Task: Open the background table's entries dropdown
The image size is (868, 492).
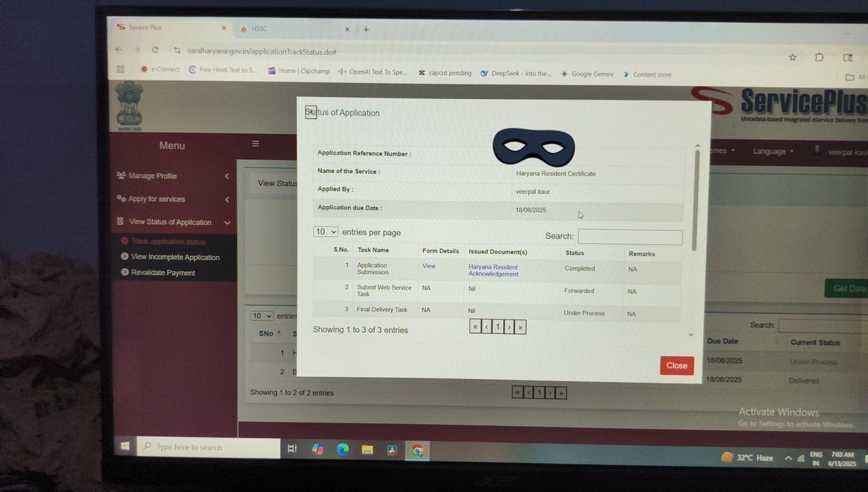Action: [262, 316]
